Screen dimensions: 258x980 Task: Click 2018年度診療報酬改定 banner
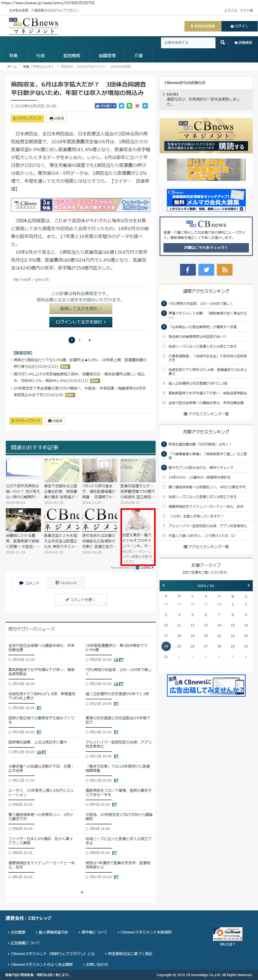click(206, 170)
